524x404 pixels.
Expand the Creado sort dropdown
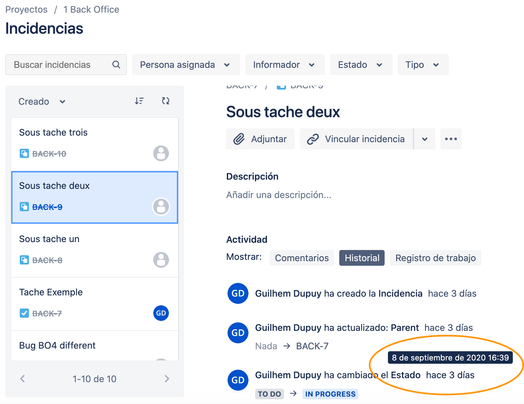[x=42, y=101]
